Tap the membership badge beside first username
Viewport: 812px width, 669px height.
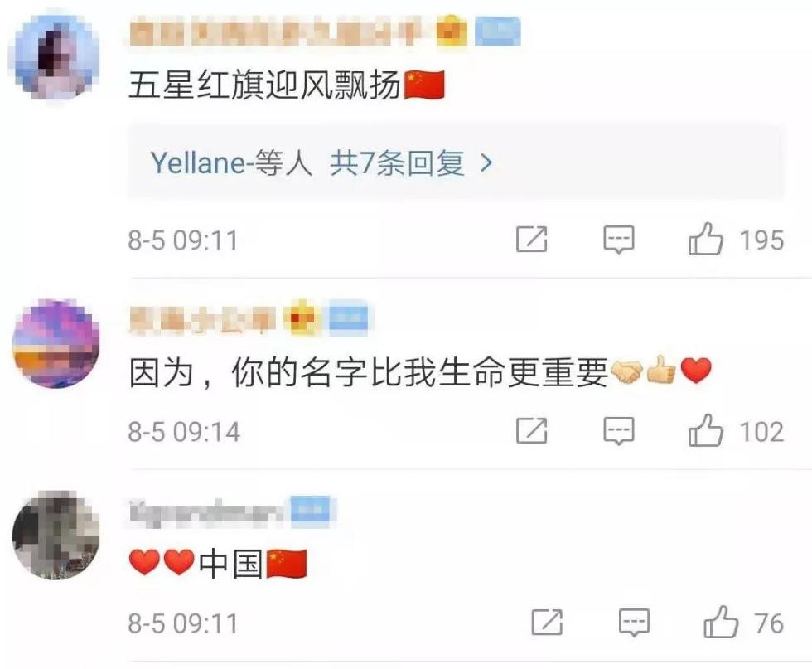[452, 32]
